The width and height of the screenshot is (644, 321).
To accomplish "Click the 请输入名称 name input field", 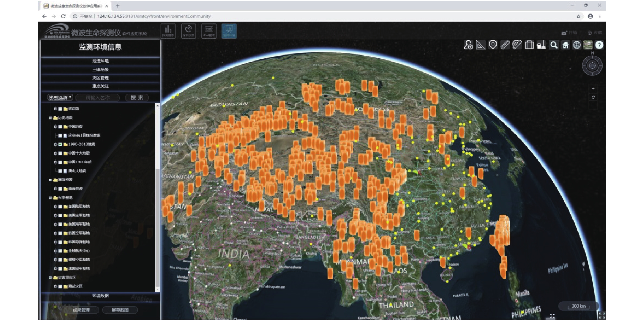I will pos(98,98).
